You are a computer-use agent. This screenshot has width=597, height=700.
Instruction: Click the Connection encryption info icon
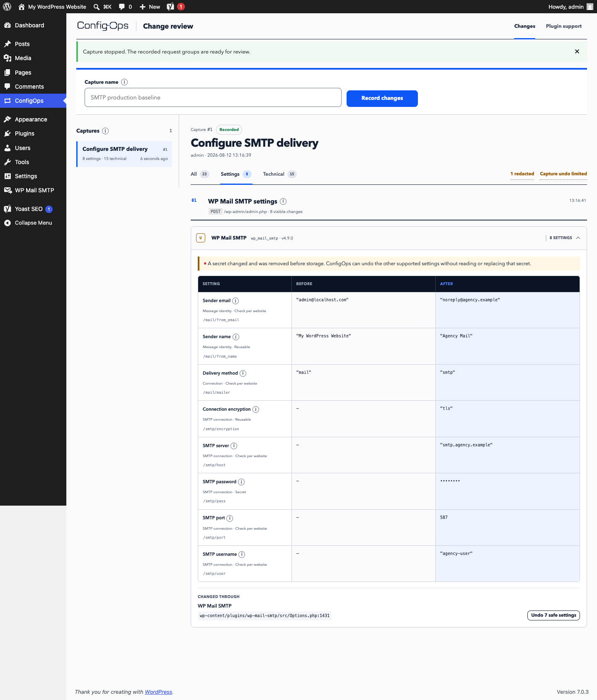pyautogui.click(x=256, y=409)
